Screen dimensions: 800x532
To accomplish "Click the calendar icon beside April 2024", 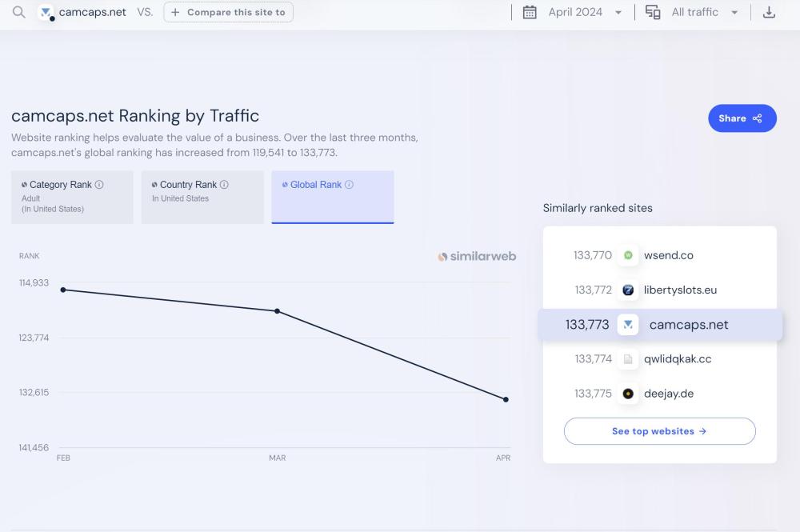I will 530,13.
